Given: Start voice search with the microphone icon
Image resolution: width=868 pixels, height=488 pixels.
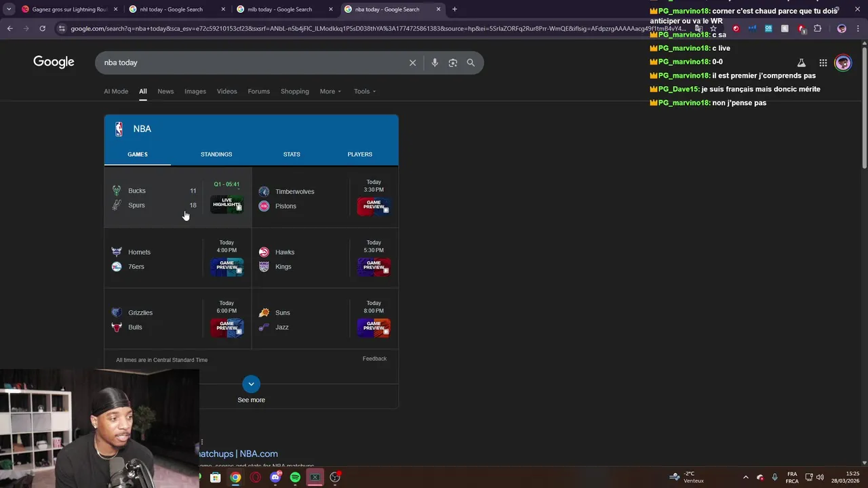Looking at the screenshot, I should pos(435,62).
